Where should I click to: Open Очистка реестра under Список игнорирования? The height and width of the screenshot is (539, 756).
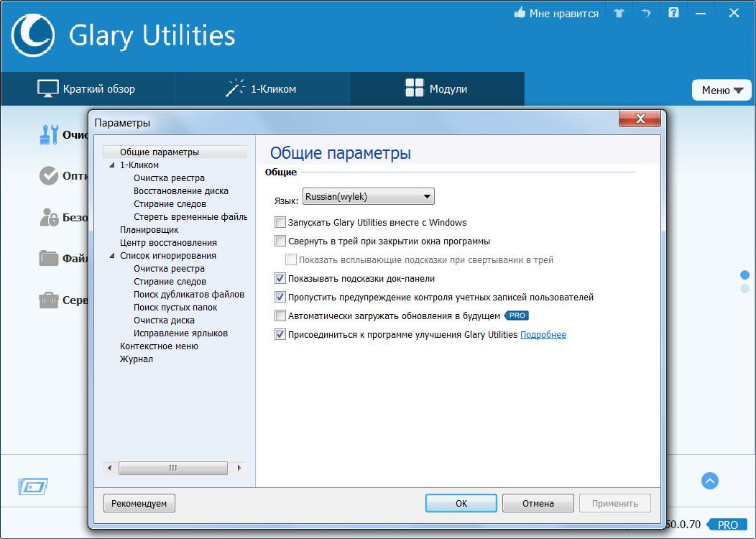pyautogui.click(x=169, y=269)
